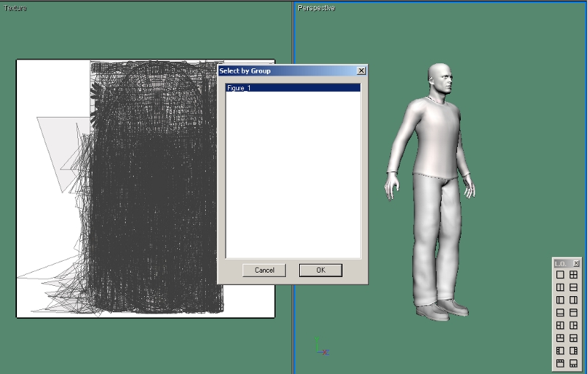The width and height of the screenshot is (588, 374).
Task: Choose layout with two left panes, one right
Action: pos(560,325)
